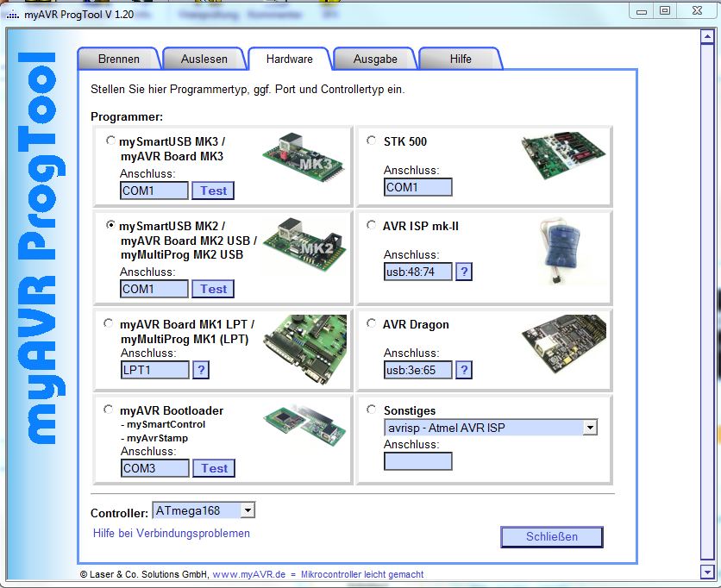This screenshot has width=721, height=588.
Task: Click the STK 500 COM1 port field
Action: point(418,187)
